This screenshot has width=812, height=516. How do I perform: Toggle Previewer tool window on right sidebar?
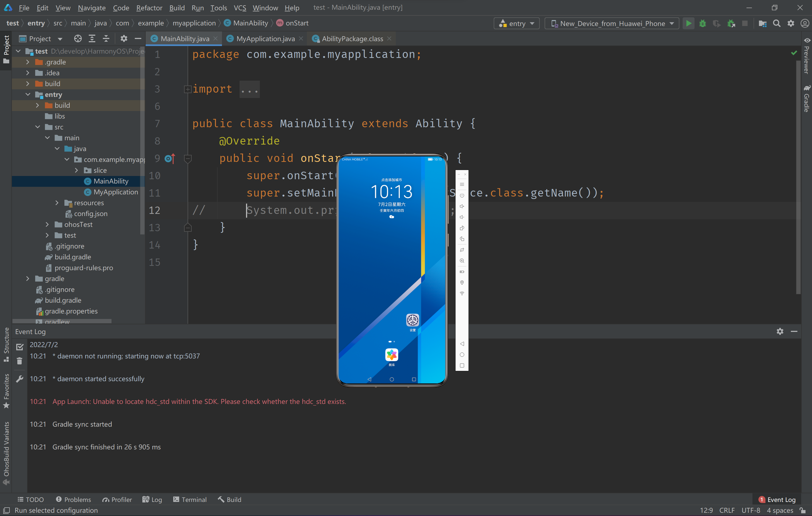pyautogui.click(x=806, y=55)
